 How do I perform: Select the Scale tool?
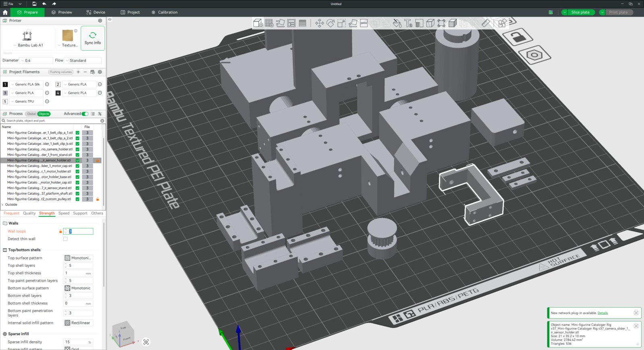pyautogui.click(x=342, y=23)
